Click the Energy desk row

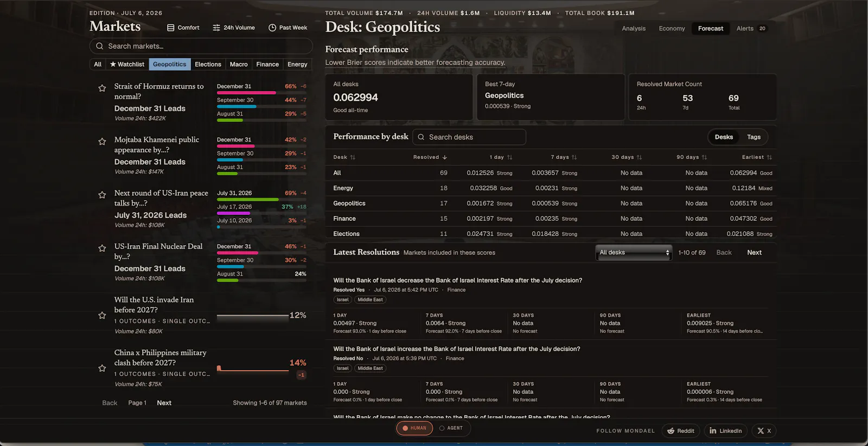tap(551, 188)
